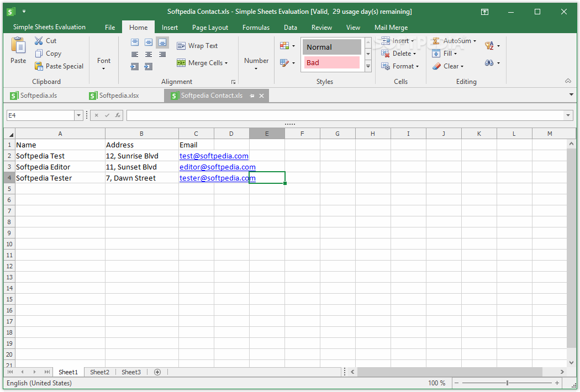The height and width of the screenshot is (392, 580).
Task: Click the insert function fx button
Action: [x=118, y=115]
